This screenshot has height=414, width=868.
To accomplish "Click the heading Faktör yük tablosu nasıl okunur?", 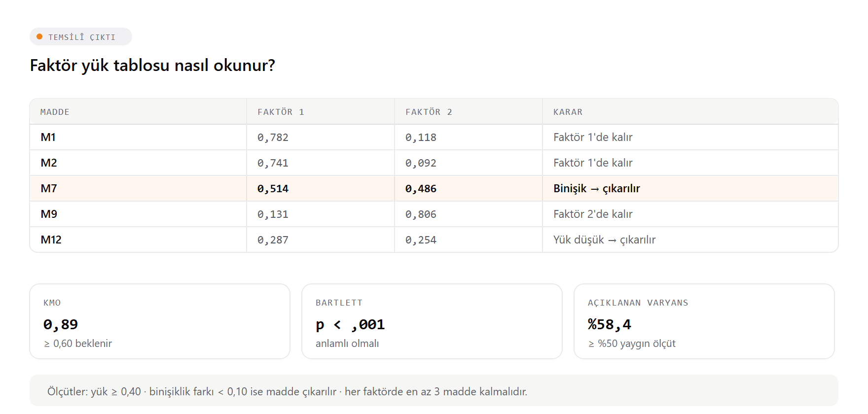I will pyautogui.click(x=152, y=65).
